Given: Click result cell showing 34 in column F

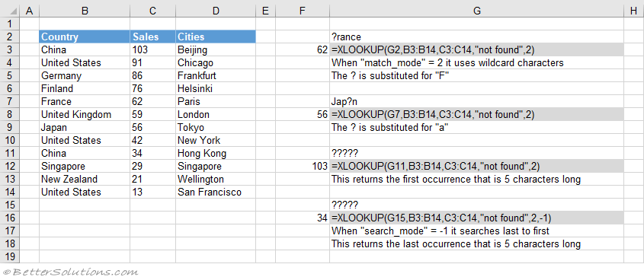Looking at the screenshot, I should [303, 218].
